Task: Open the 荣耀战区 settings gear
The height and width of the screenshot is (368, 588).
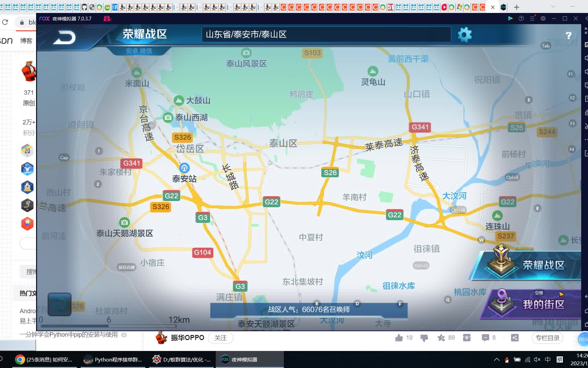Action: click(x=464, y=34)
